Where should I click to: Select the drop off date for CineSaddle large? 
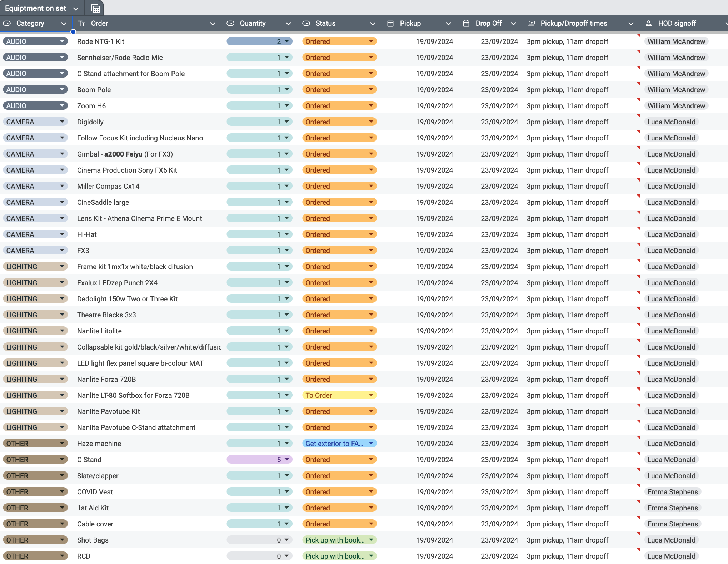[x=491, y=202]
